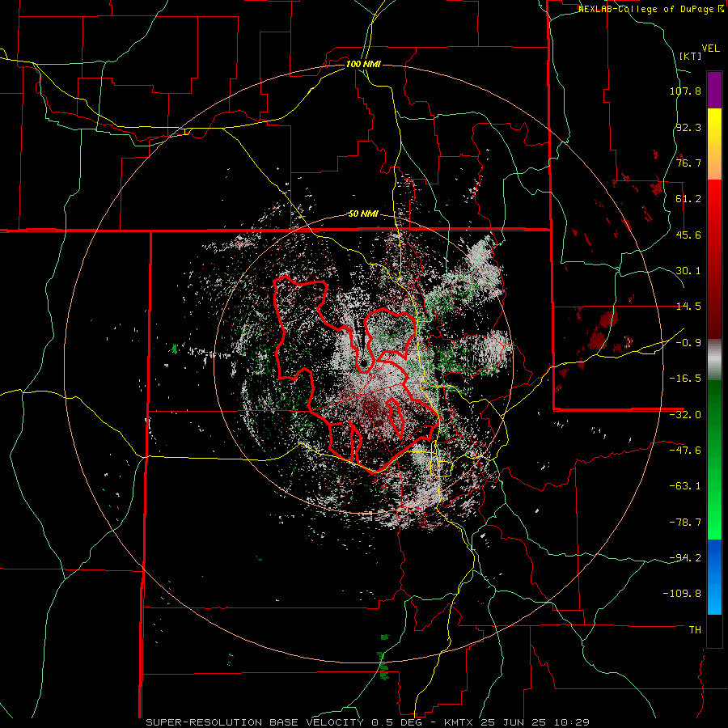Click the -47.6 velocity scale value
This screenshot has height=728, width=728.
685,451
